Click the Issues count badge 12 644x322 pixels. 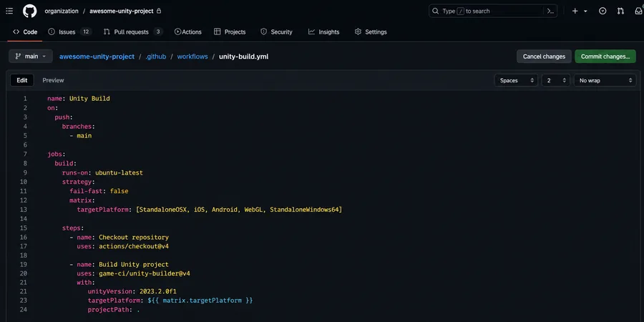(x=86, y=31)
